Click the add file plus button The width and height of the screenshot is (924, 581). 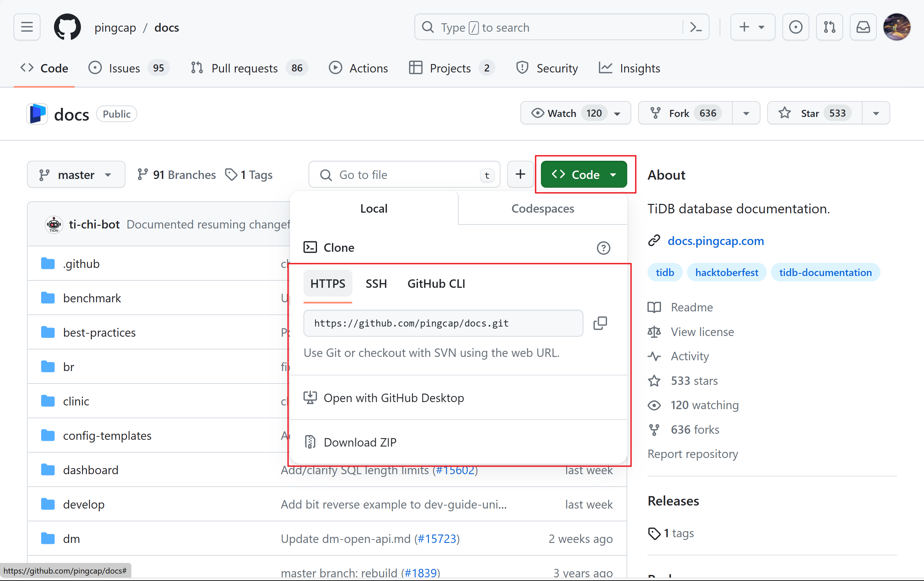[520, 175]
